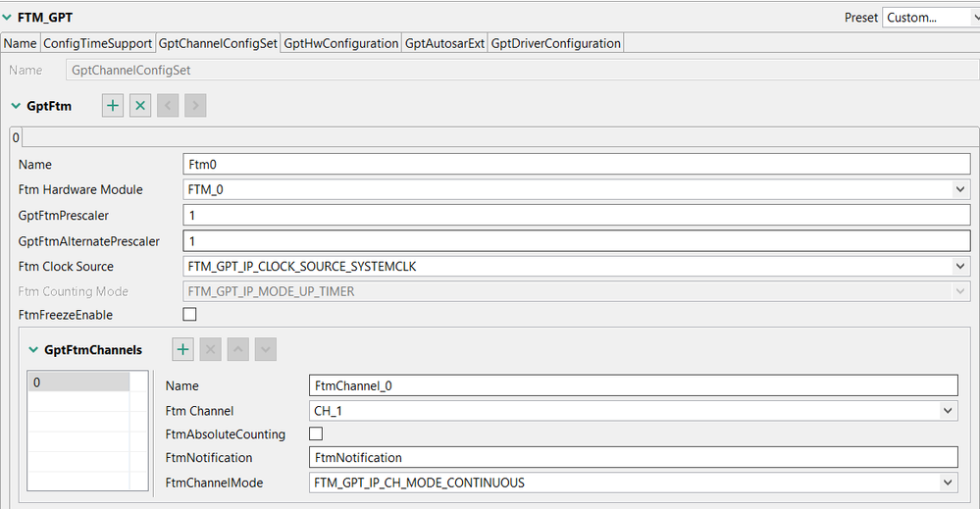Remove the selected GptFtm entry
Image resolution: width=980 pixels, height=509 pixels.
[140, 106]
